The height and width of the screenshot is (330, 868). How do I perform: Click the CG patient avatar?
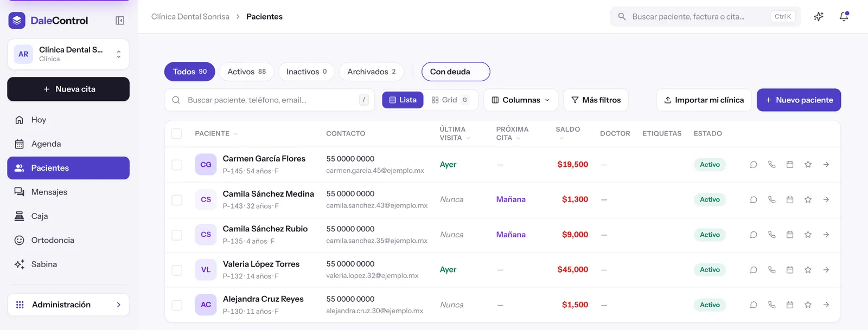[206, 164]
